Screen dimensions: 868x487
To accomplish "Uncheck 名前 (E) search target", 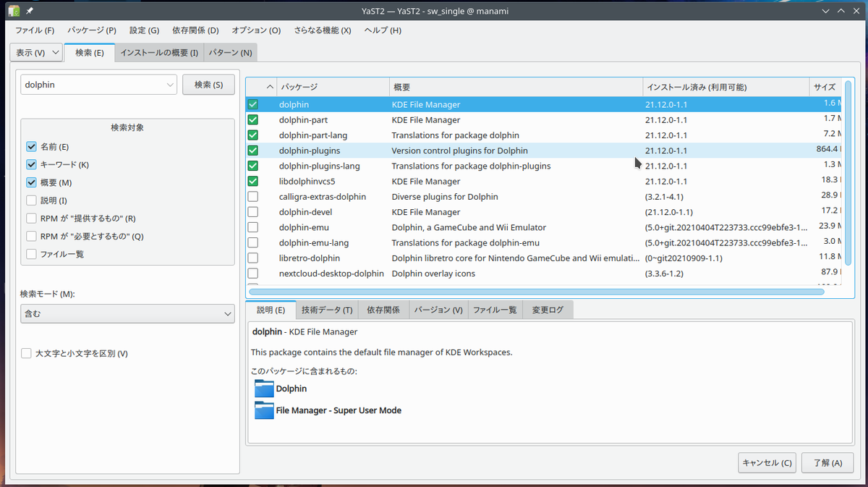I will click(x=31, y=147).
